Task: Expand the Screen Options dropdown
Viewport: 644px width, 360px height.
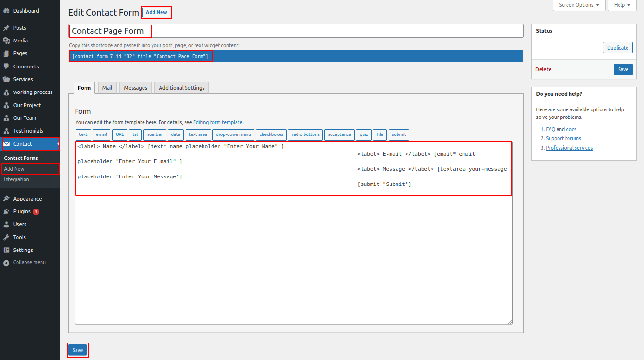Action: [579, 5]
